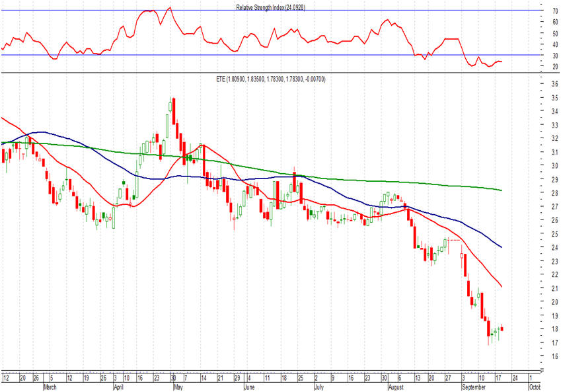Click the ETE price values title
This screenshot has width=561, height=392.
tap(271, 79)
